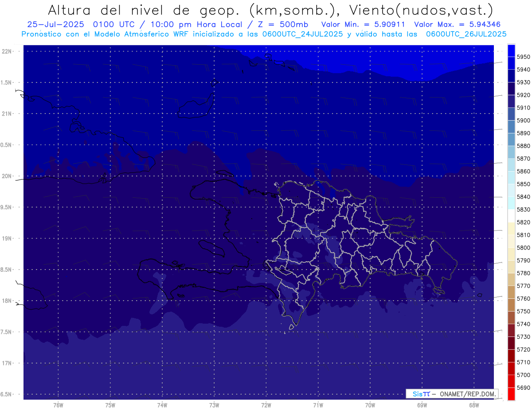The image size is (532, 411).
Task: Click the '5780' color bar value
Action: click(523, 273)
